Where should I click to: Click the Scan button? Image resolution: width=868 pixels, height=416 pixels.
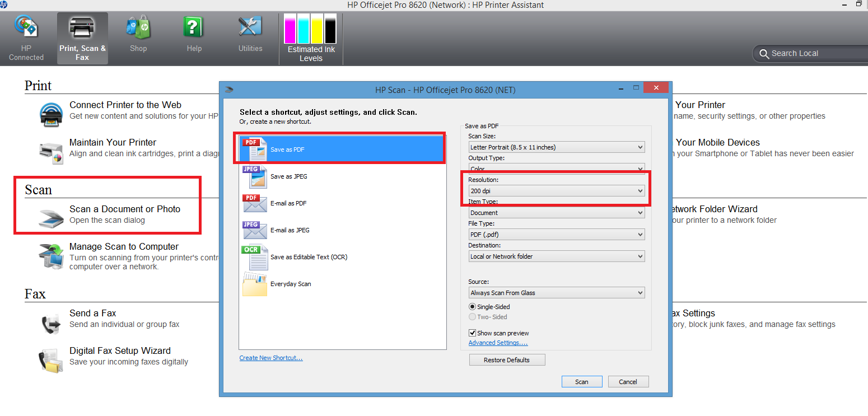point(582,382)
